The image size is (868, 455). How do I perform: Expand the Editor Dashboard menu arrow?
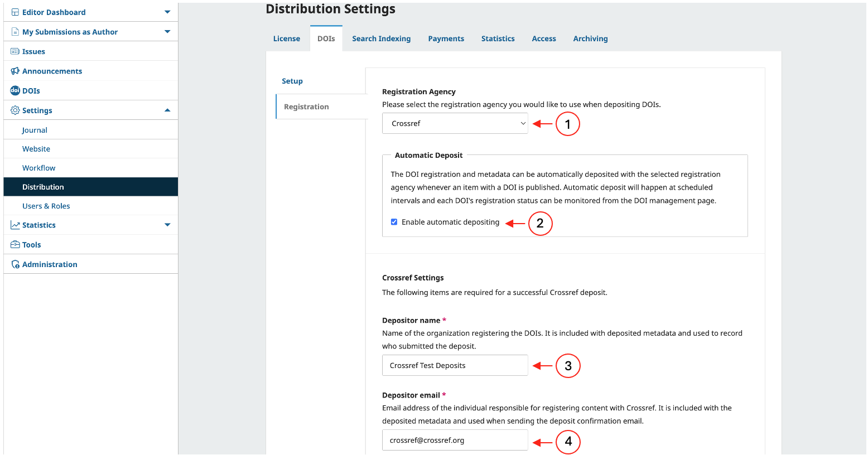click(x=167, y=12)
